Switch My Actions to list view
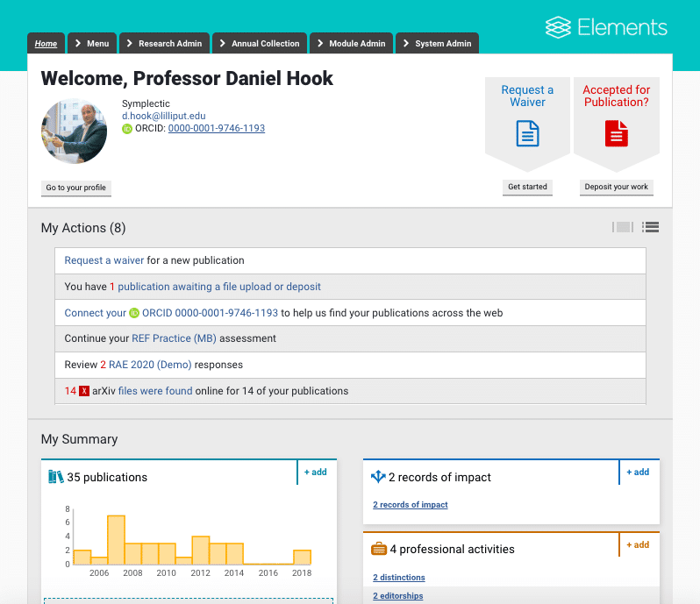The height and width of the screenshot is (604, 700). 650,227
